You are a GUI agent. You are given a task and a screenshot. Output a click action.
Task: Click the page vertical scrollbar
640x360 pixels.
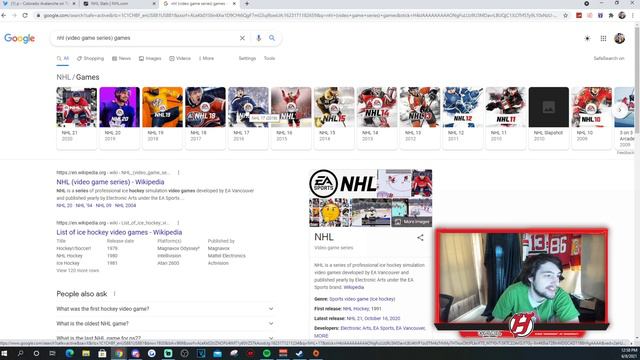pyautogui.click(x=637, y=180)
